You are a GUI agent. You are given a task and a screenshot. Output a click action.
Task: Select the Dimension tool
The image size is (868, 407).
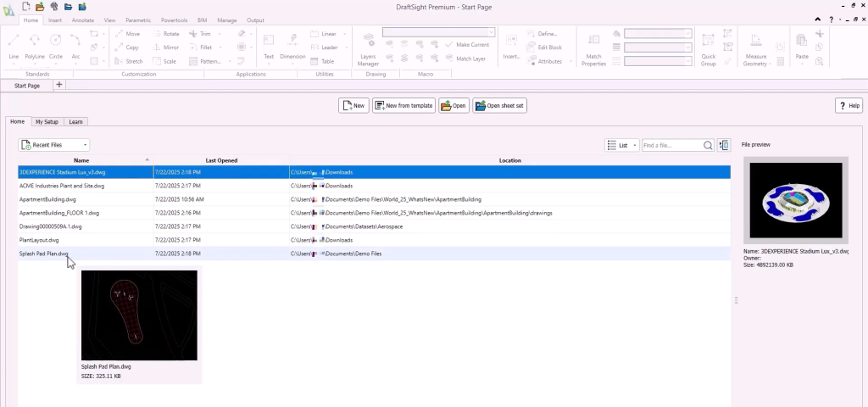(x=292, y=47)
